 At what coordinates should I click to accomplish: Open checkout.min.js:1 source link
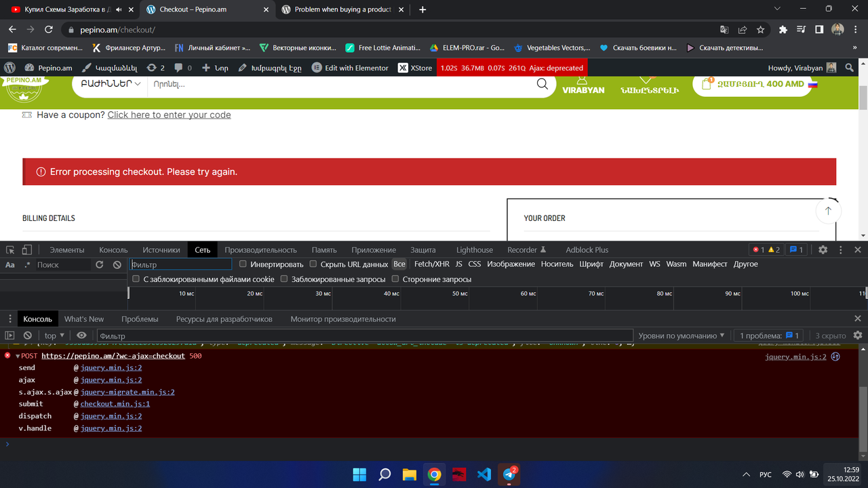pos(115,404)
